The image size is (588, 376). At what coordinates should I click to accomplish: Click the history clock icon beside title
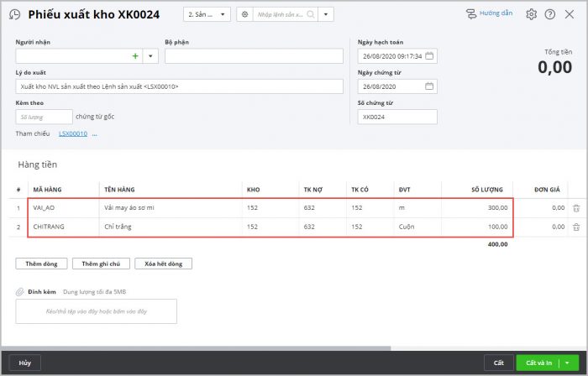pyautogui.click(x=14, y=14)
